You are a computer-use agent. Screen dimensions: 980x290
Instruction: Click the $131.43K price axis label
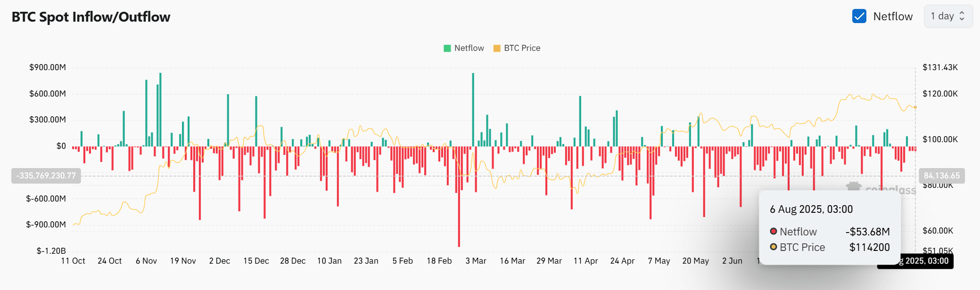pos(940,67)
